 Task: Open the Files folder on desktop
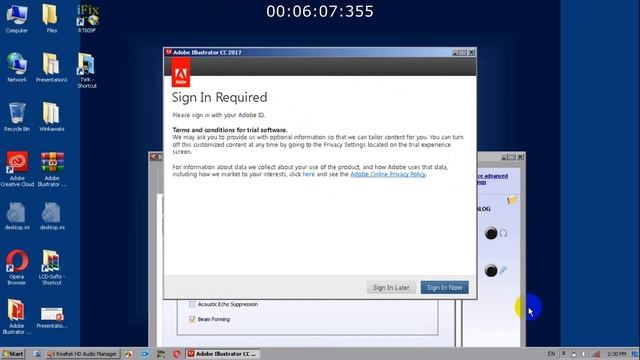51,19
